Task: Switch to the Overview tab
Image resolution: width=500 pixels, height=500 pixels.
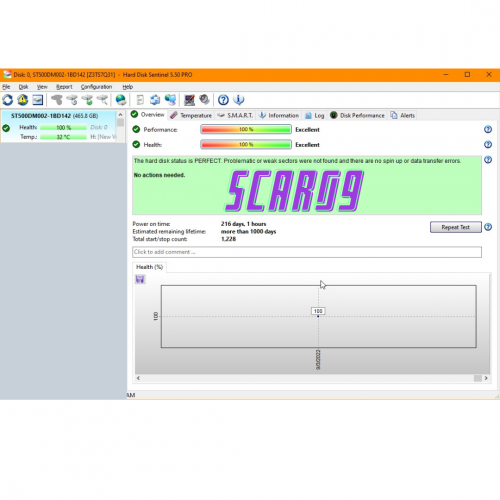Action: [148, 115]
